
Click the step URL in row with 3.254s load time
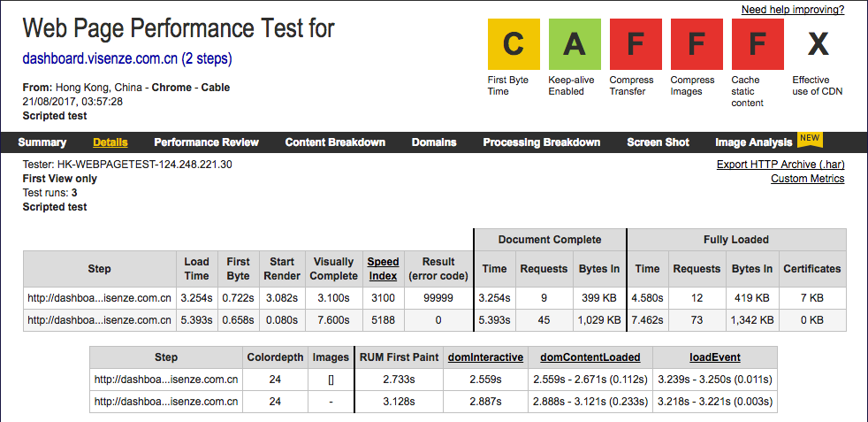[100, 298]
